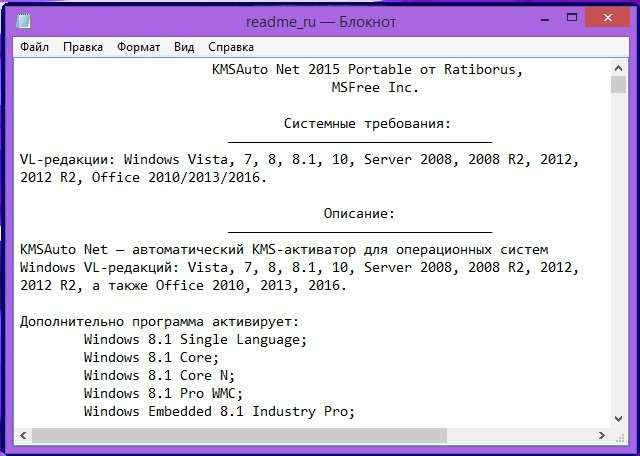Close the readme_ru Notepad window

click(608, 18)
